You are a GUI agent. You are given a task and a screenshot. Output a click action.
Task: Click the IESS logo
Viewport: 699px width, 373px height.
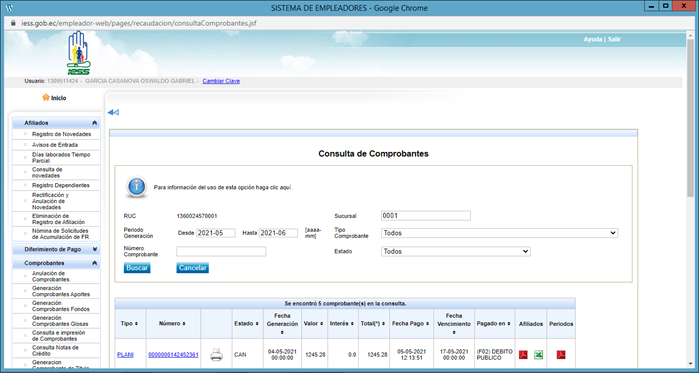click(x=78, y=53)
